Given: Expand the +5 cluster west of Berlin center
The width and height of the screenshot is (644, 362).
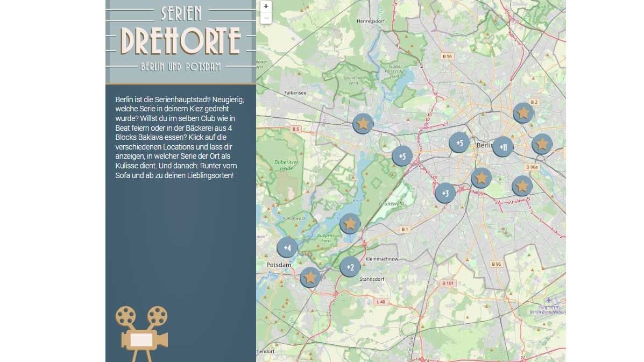Looking at the screenshot, I should (x=459, y=143).
